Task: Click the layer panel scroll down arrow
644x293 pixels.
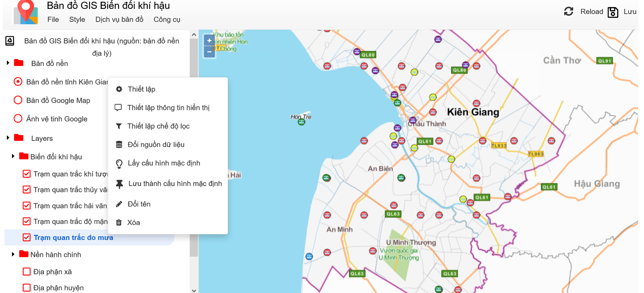Action: point(194,290)
